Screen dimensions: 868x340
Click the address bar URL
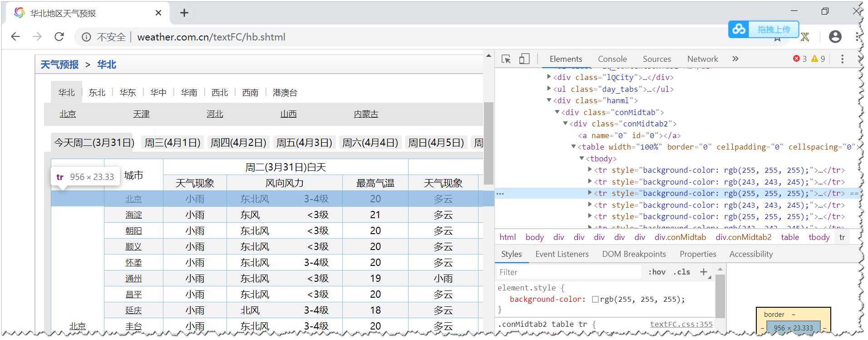(211, 37)
